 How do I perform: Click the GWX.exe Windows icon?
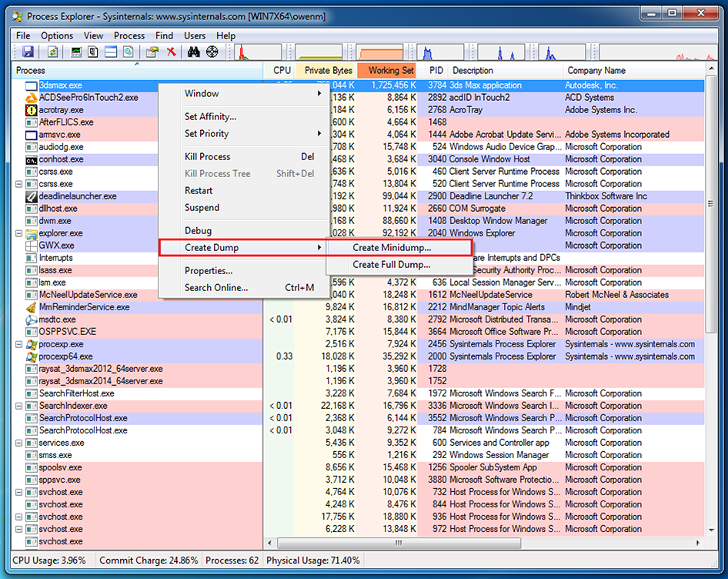click(x=31, y=246)
